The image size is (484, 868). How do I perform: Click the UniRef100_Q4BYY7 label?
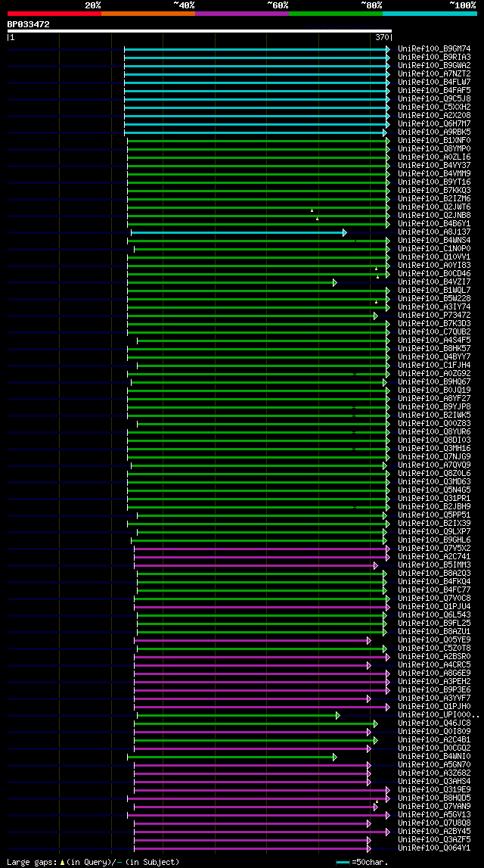point(434,357)
